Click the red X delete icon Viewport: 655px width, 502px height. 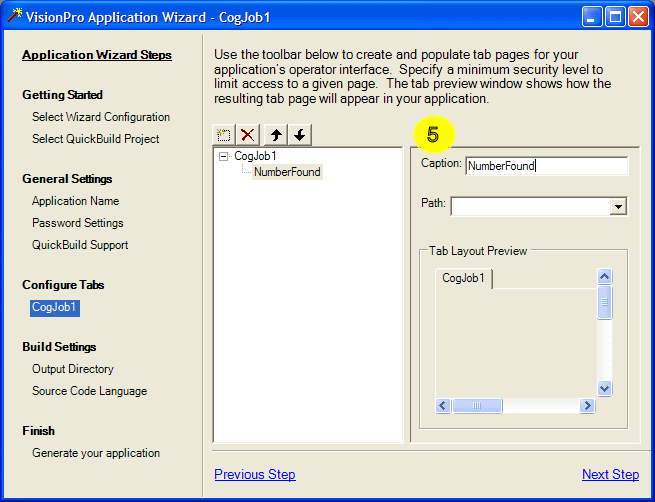click(x=248, y=135)
